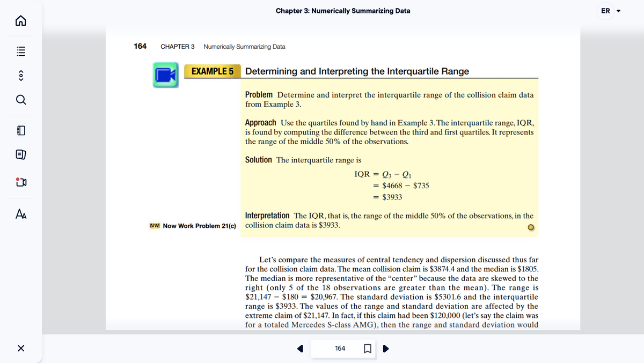Select the EXAMPLE 5 label tab

click(212, 71)
